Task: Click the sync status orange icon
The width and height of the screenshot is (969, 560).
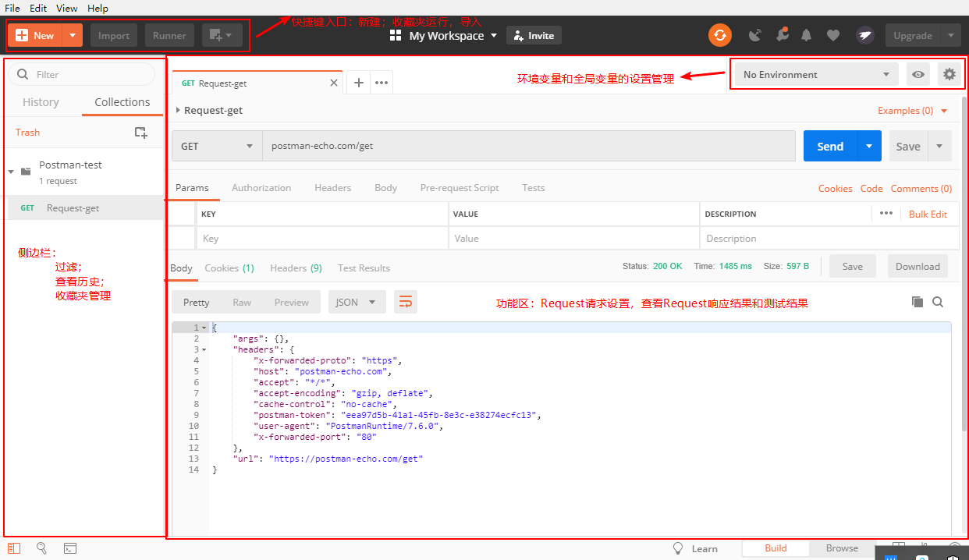Action: coord(719,35)
